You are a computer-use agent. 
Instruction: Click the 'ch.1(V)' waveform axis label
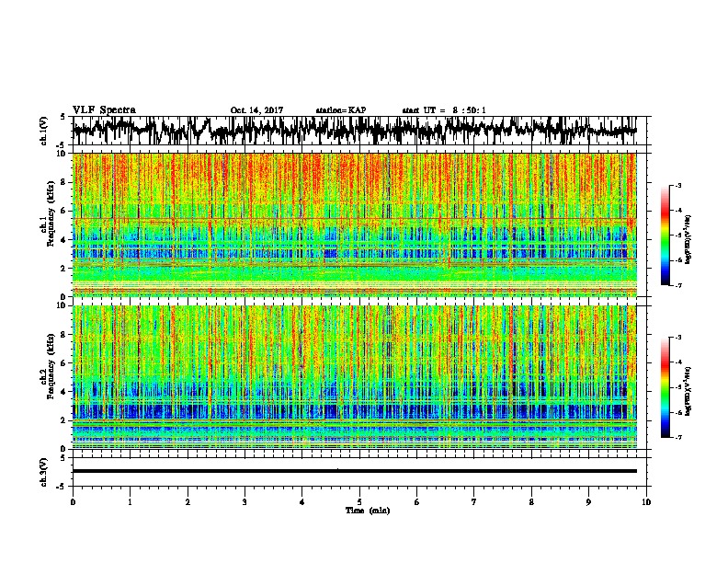tap(44, 131)
